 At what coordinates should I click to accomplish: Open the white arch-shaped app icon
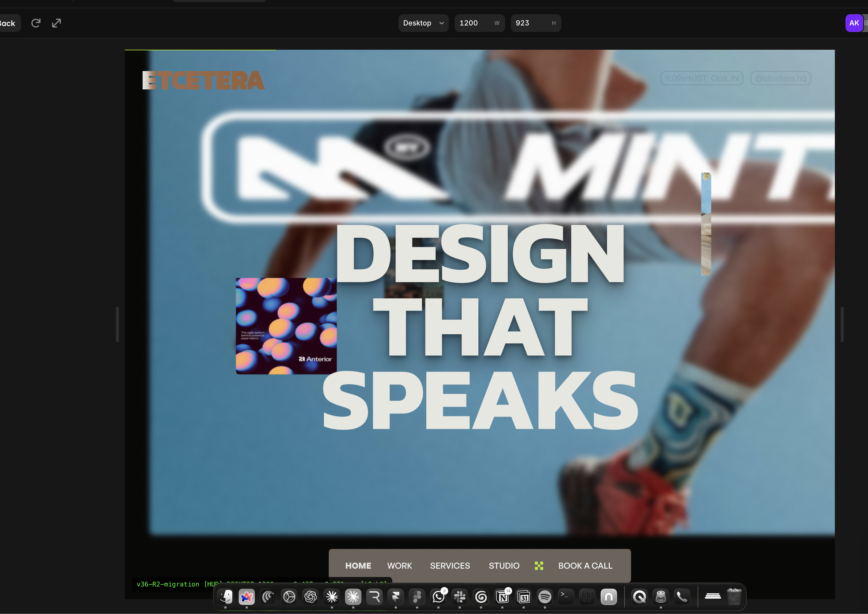(x=609, y=597)
